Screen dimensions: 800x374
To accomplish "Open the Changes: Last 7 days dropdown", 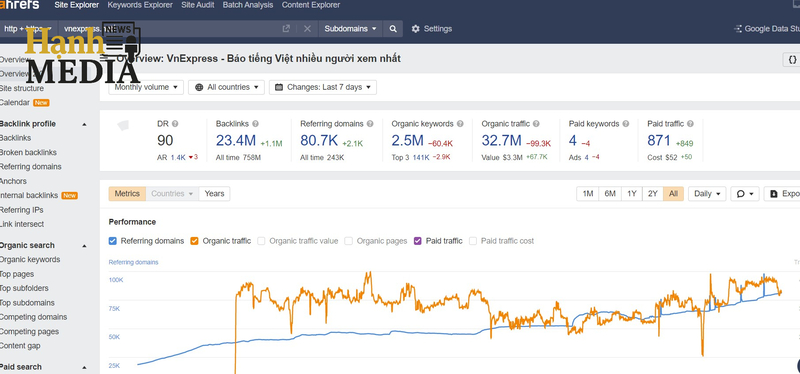I will point(323,87).
